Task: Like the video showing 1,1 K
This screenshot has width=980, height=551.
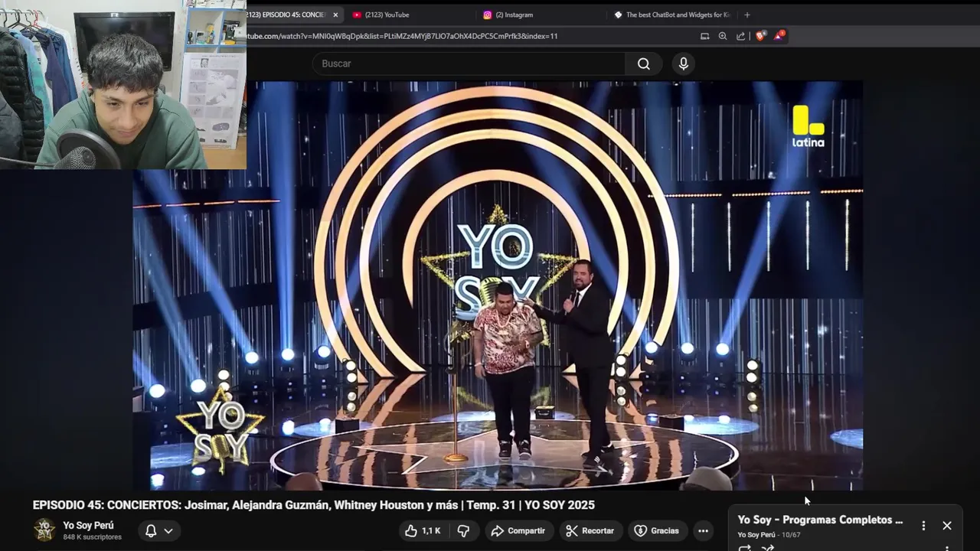Action: tap(422, 530)
